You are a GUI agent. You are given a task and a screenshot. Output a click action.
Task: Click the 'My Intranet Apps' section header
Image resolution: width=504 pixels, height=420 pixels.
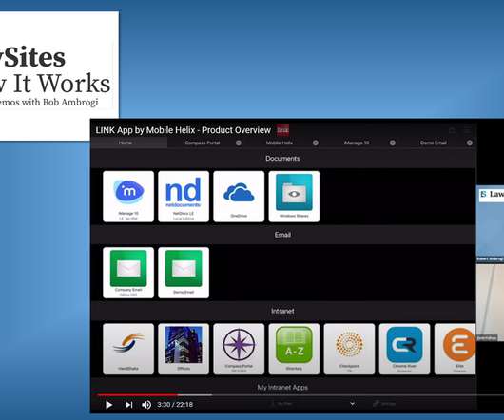tap(282, 388)
